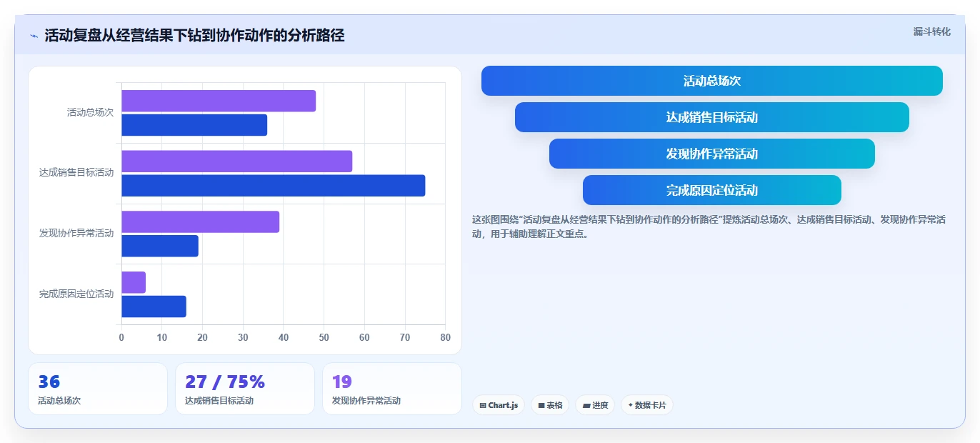The width and height of the screenshot is (980, 443).
Task: Click the x-axis tick label 80
Action: 445,337
